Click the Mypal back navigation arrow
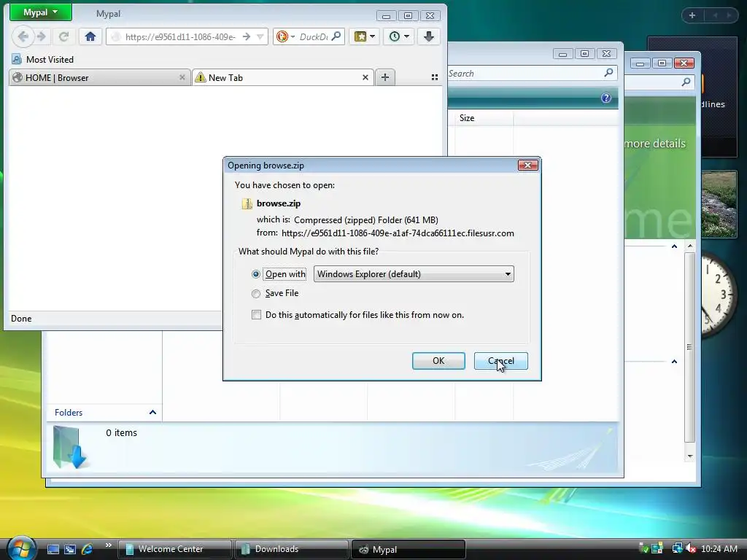 [23, 36]
